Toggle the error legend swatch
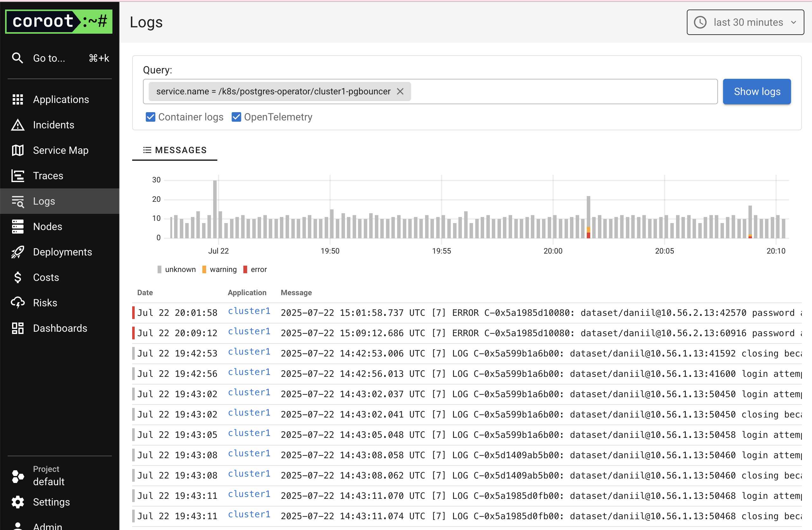Screen dimensions: 812x530 (x=245, y=269)
